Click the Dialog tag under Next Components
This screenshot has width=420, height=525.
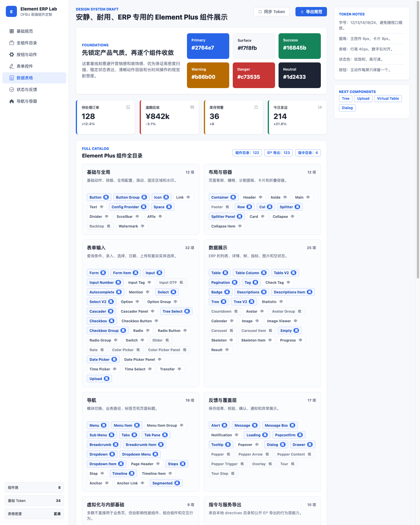coord(347,108)
